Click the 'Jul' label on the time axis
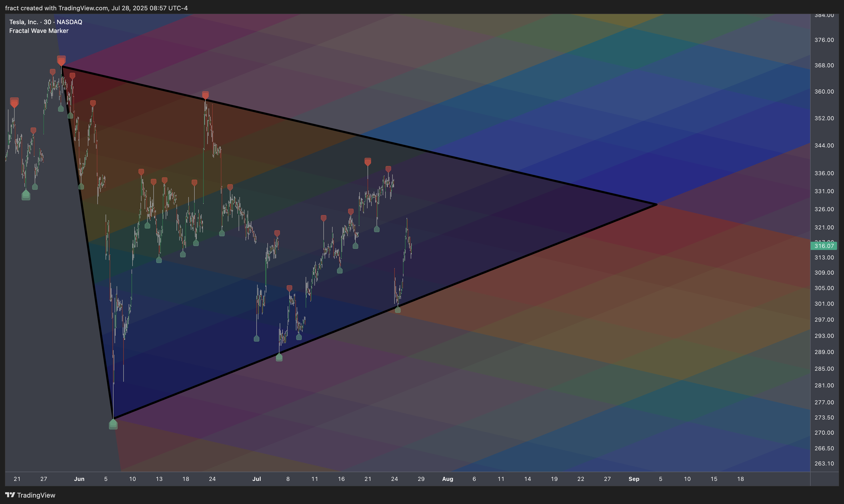The image size is (844, 504). pos(257,479)
